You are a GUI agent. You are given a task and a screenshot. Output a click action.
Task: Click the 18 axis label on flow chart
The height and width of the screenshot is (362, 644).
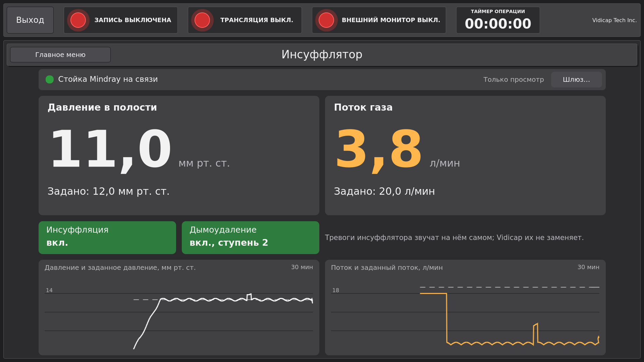tap(336, 290)
